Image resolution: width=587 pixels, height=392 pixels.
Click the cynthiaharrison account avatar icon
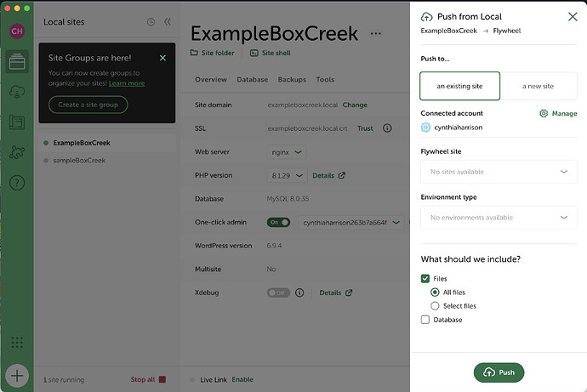[x=425, y=128]
